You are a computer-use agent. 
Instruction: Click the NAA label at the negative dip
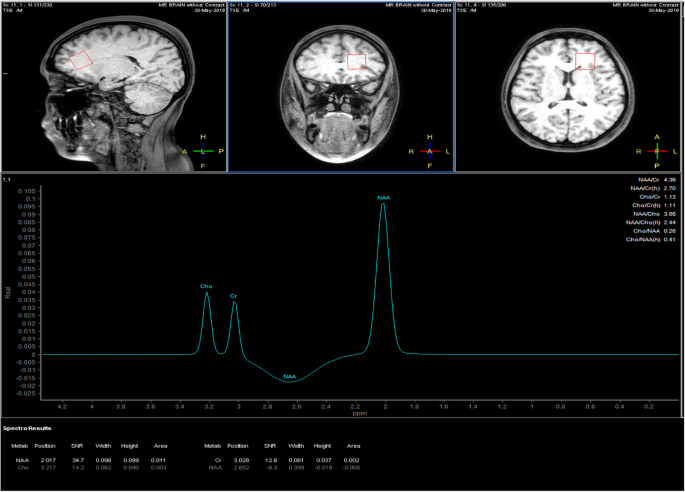[290, 376]
